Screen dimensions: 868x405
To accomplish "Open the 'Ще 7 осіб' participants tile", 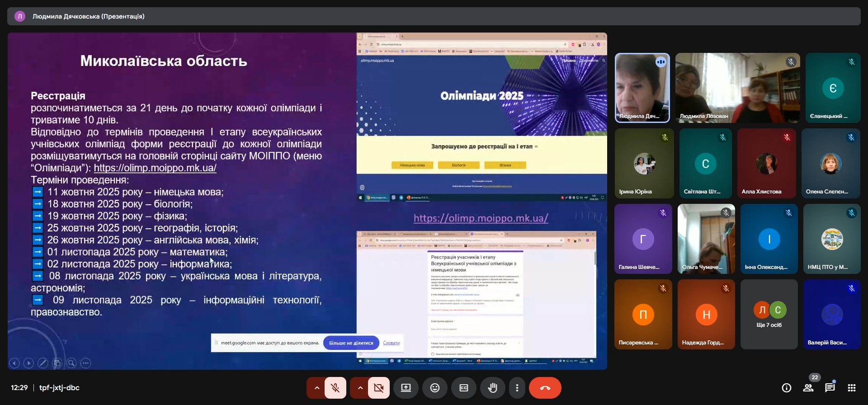I will pyautogui.click(x=769, y=315).
